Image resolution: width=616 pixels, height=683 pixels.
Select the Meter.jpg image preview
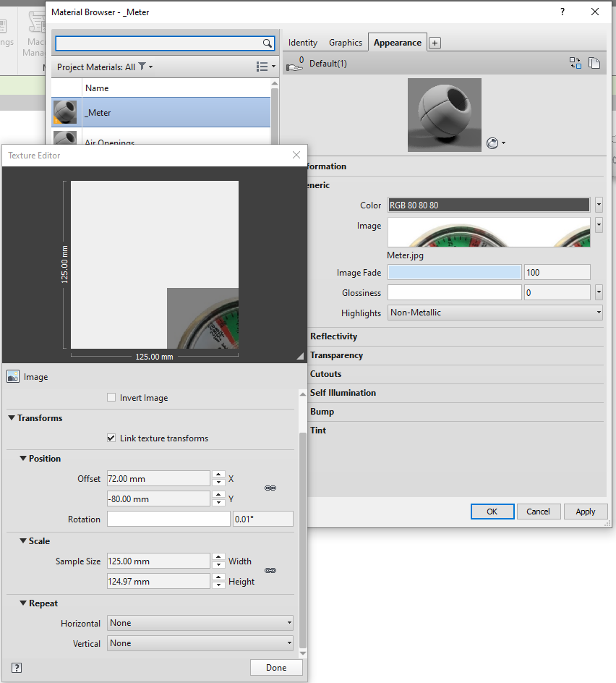[489, 233]
